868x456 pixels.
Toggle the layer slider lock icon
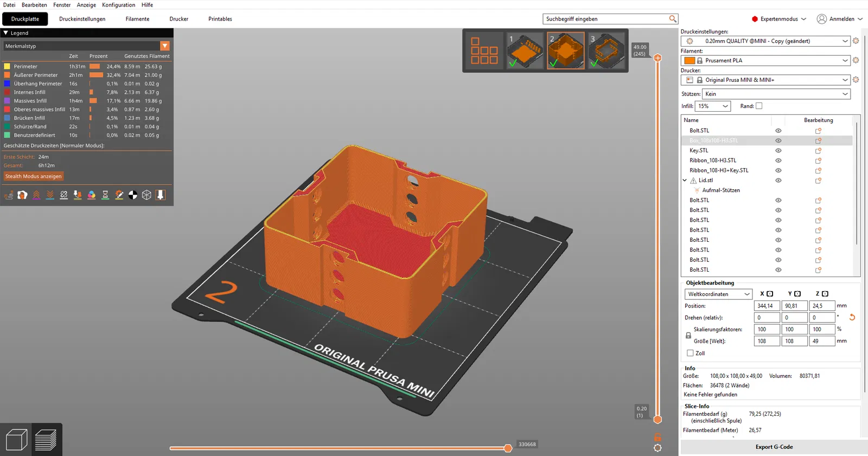point(658,437)
